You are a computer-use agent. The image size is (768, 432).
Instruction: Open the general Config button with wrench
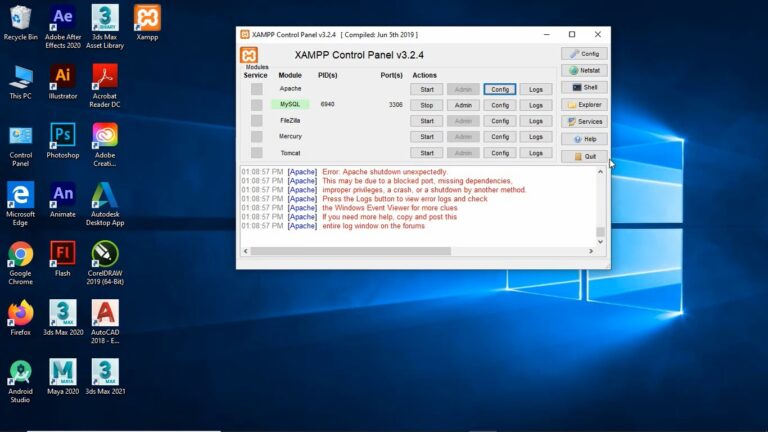pos(584,53)
